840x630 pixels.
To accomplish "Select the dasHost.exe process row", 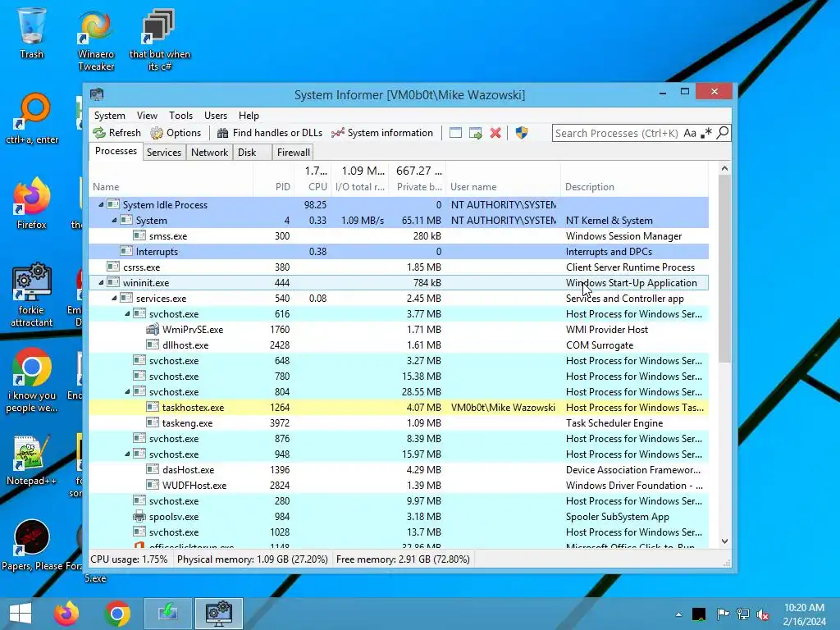I will coord(399,469).
